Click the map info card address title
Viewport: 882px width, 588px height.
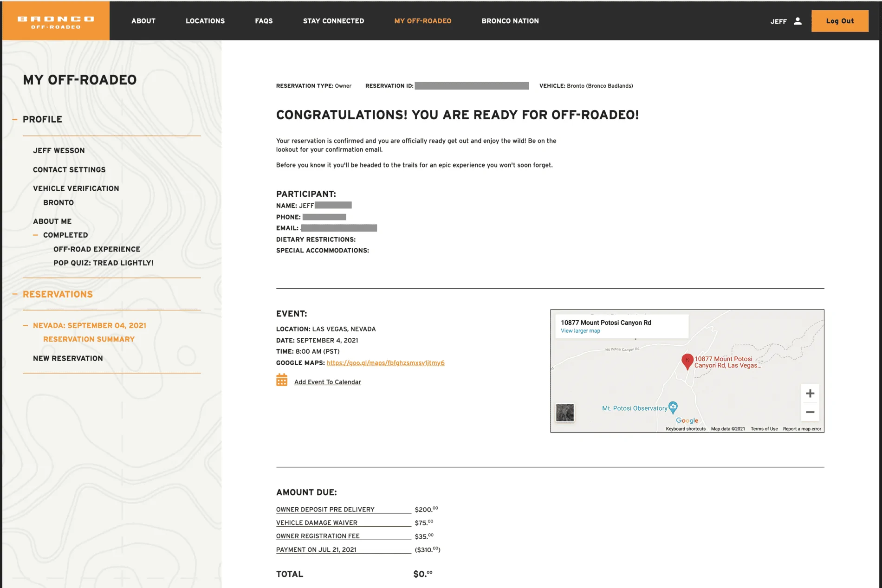[x=606, y=323]
